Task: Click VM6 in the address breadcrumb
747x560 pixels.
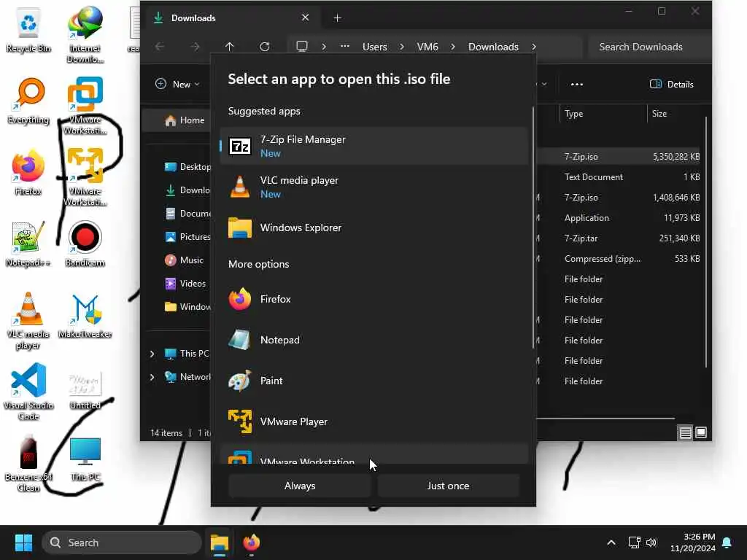Action: [427, 47]
